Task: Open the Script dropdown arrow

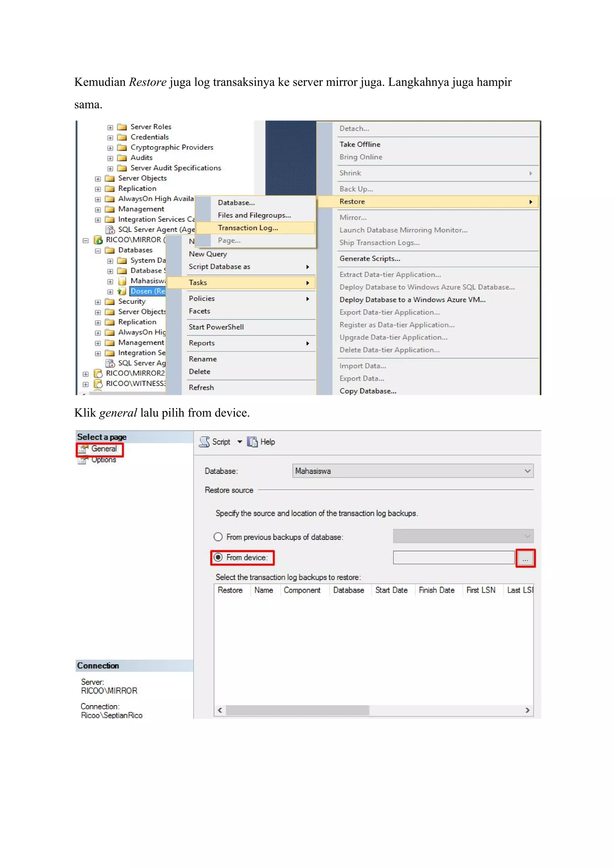Action: coord(240,442)
